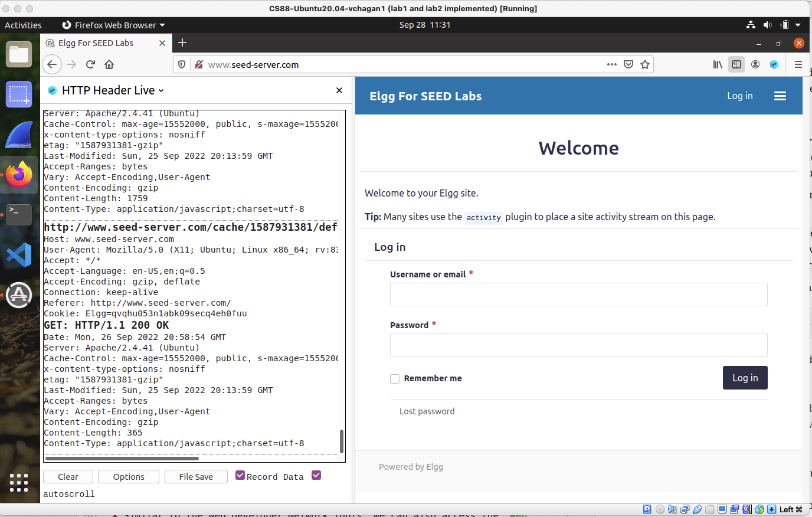Toggle the sidebar with the toolbar icon
The width and height of the screenshot is (812, 517).
click(736, 64)
